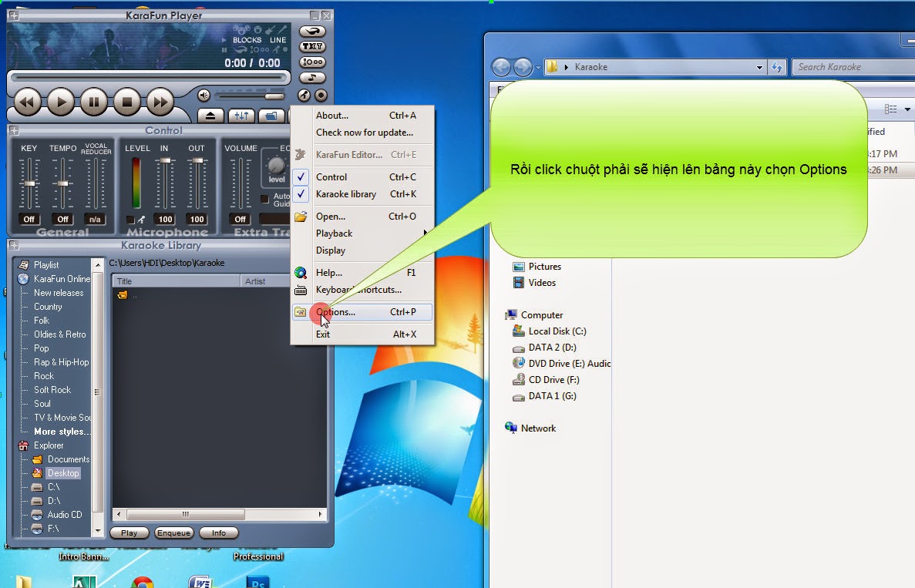The image size is (915, 588).
Task: Click the round record button
Action: pos(321,95)
